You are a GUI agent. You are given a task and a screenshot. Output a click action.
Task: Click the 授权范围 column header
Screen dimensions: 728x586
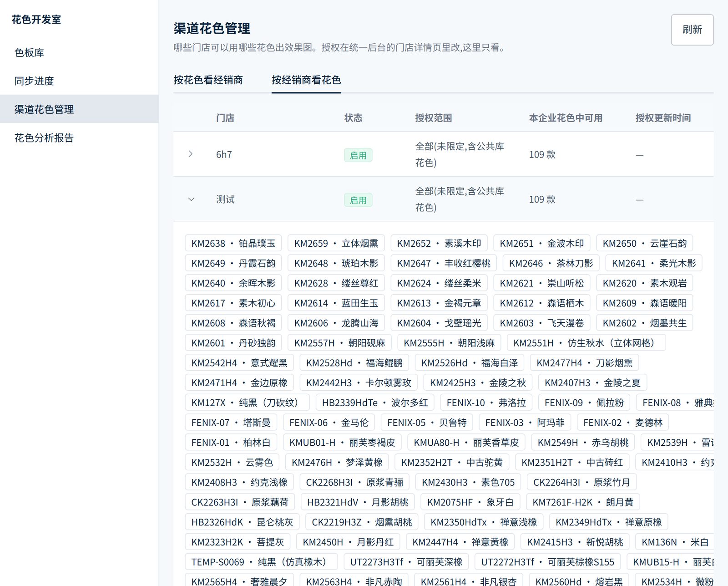tap(434, 118)
